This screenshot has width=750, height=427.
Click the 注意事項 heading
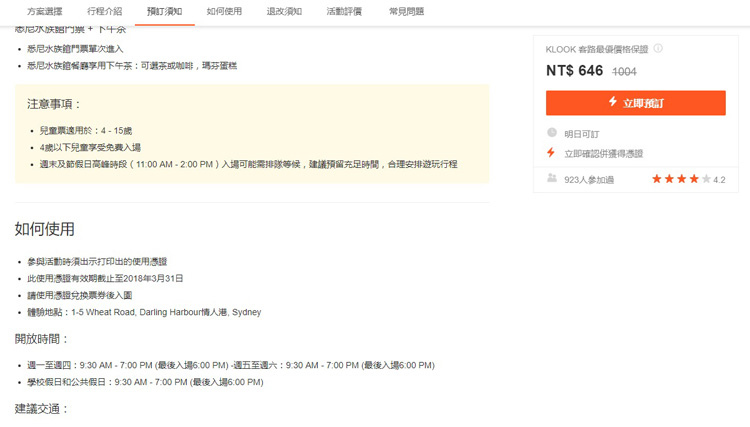54,104
